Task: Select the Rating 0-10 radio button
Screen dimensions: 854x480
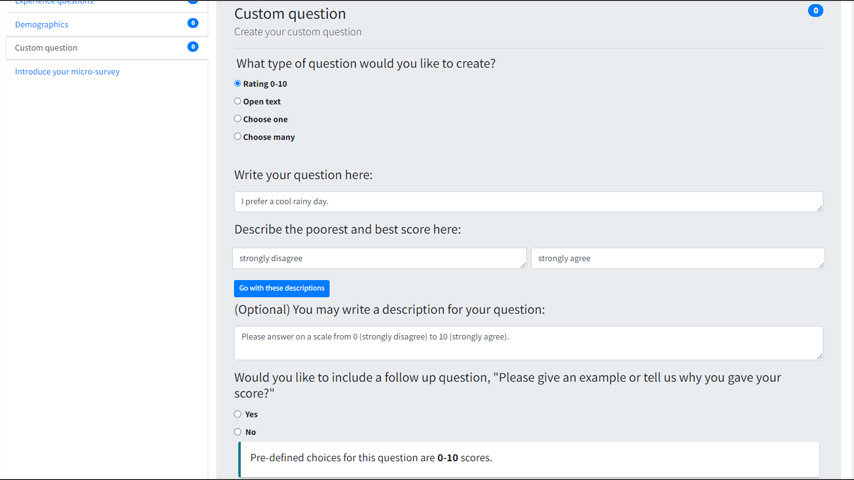Action: (x=237, y=83)
